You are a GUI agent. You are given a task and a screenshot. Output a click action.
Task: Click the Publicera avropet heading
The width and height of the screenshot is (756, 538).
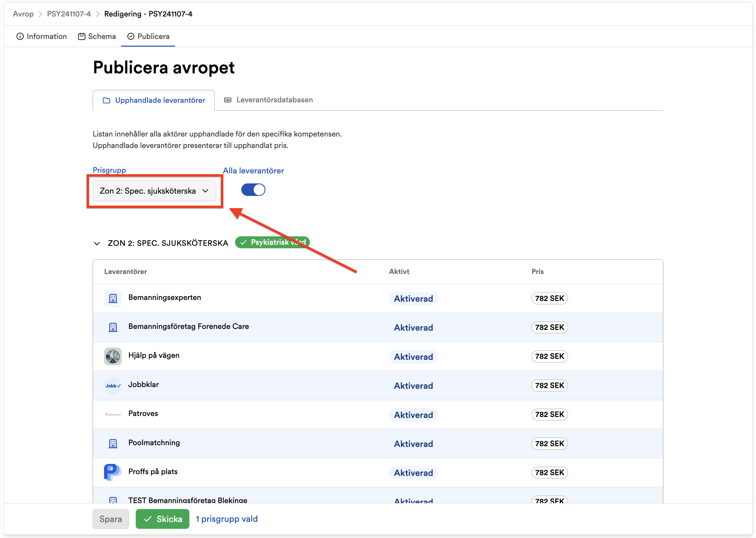(164, 68)
